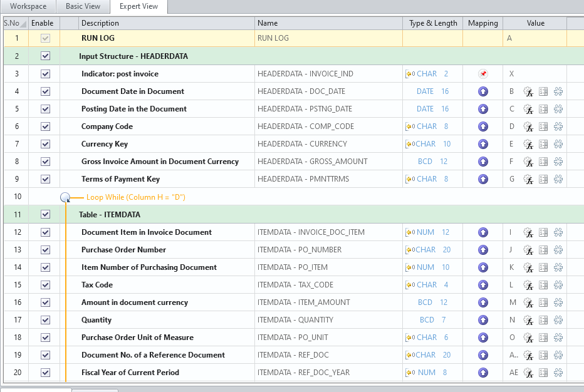Click the DATE 16 type for PSTNG_DATE
The image size is (584, 392).
point(432,109)
